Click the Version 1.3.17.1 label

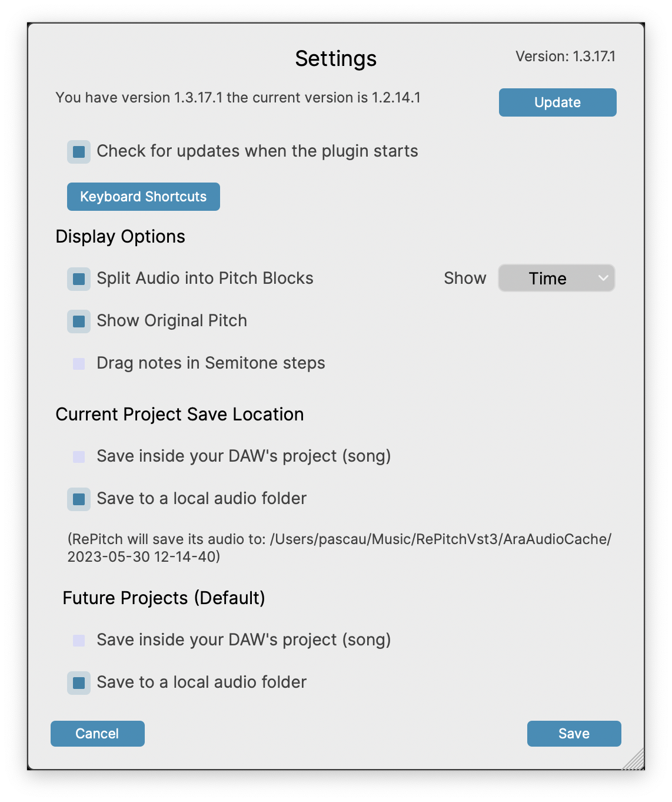(x=565, y=57)
